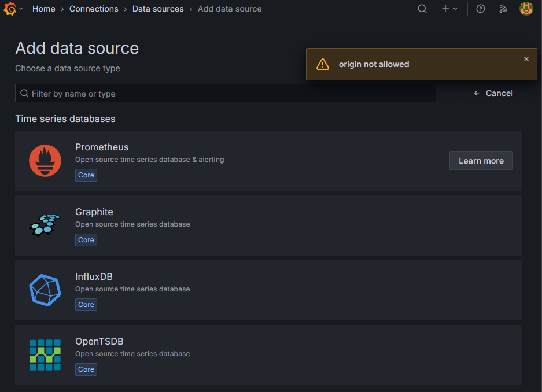Open the search magnifier icon
The width and height of the screenshot is (542, 392).
[422, 9]
